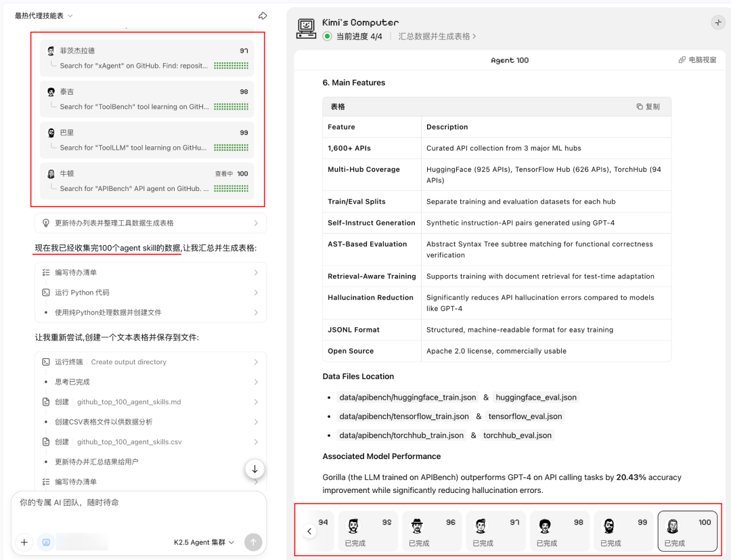The width and height of the screenshot is (731, 560).
Task: Switch to agent 100 tab in bottom strip
Action: pos(688,532)
